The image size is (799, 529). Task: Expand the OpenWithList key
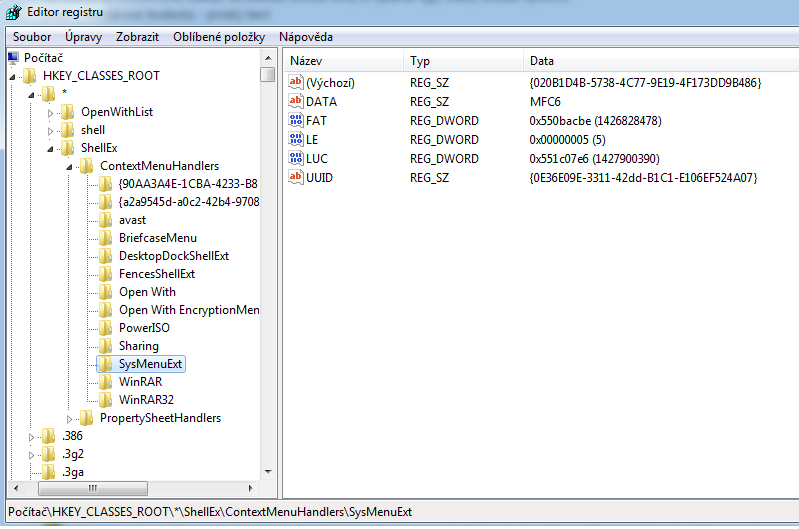click(50, 113)
